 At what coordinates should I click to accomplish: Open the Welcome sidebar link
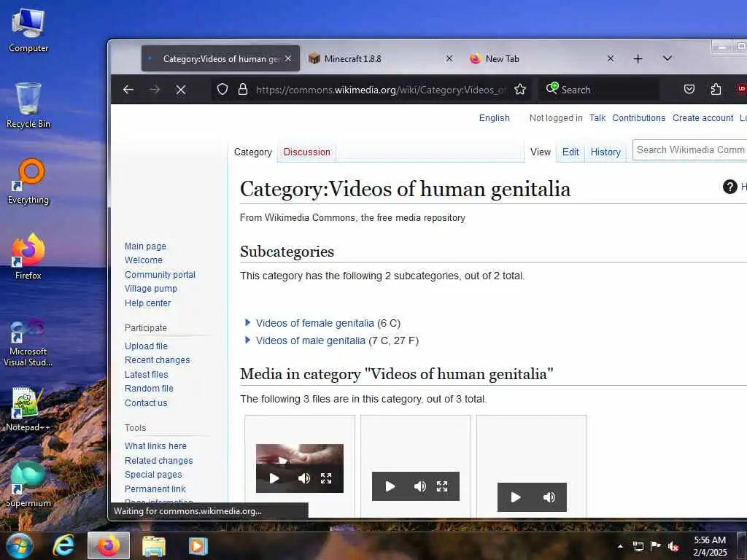[144, 260]
